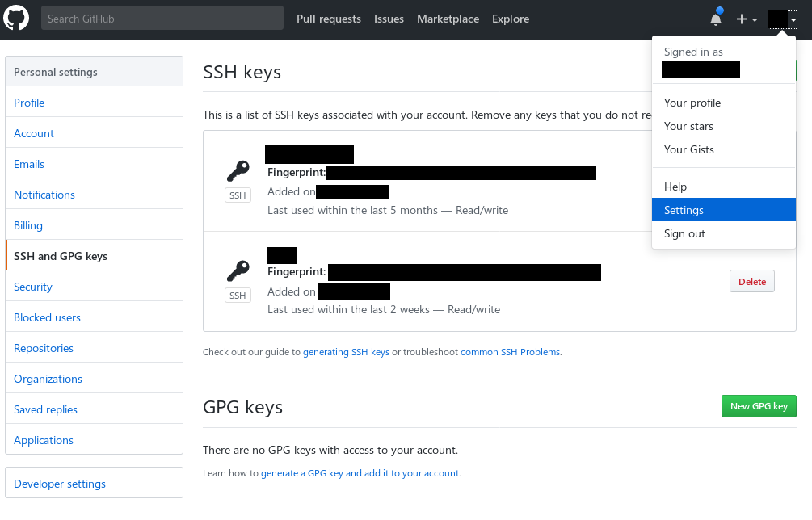Click "Pull requests" in the navigation bar
Image resolution: width=812 pixels, height=520 pixels.
[x=328, y=19]
